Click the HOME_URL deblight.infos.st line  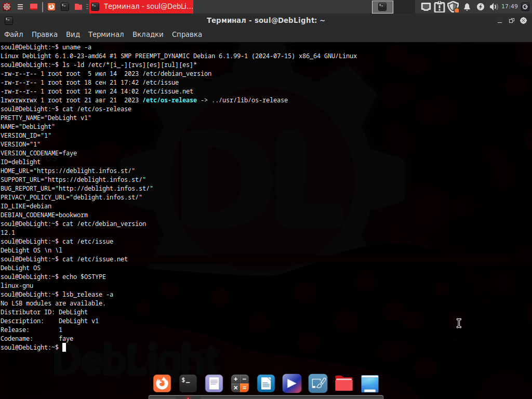pos(68,170)
